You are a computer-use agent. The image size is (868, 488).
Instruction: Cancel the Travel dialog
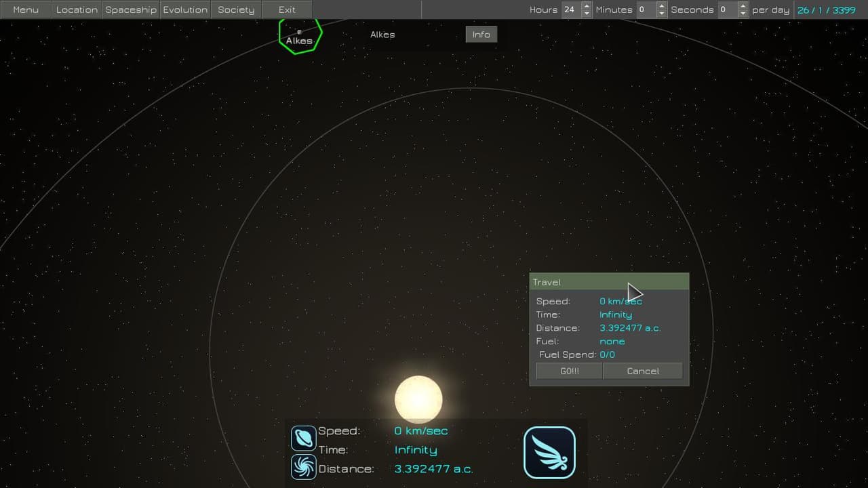(x=643, y=371)
